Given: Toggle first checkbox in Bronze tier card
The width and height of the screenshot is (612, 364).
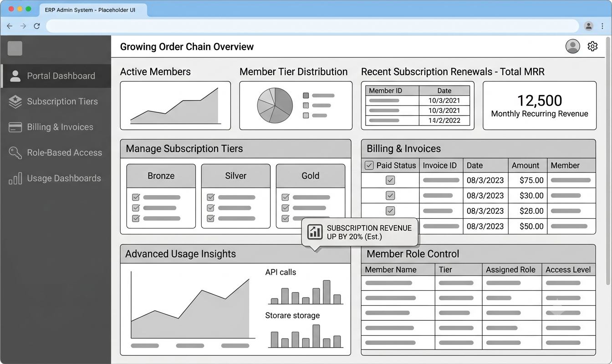Looking at the screenshot, I should (x=136, y=197).
